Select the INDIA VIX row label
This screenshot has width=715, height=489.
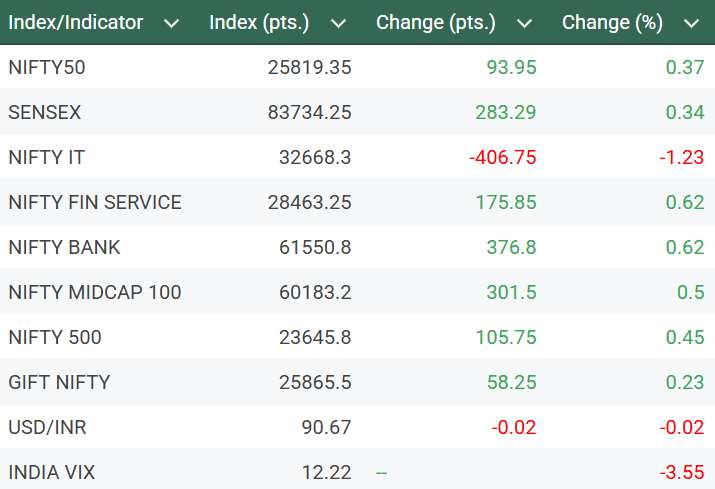tap(50, 472)
